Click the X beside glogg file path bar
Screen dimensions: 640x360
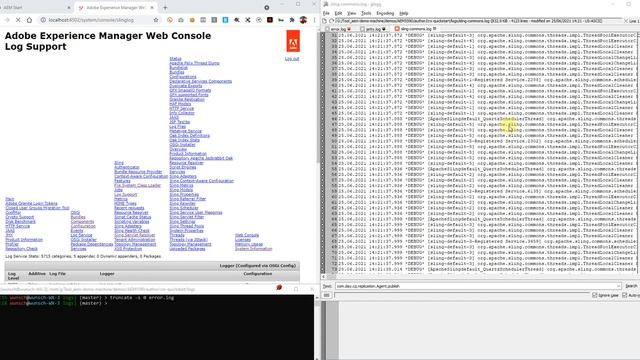pyautogui.click(x=626, y=21)
